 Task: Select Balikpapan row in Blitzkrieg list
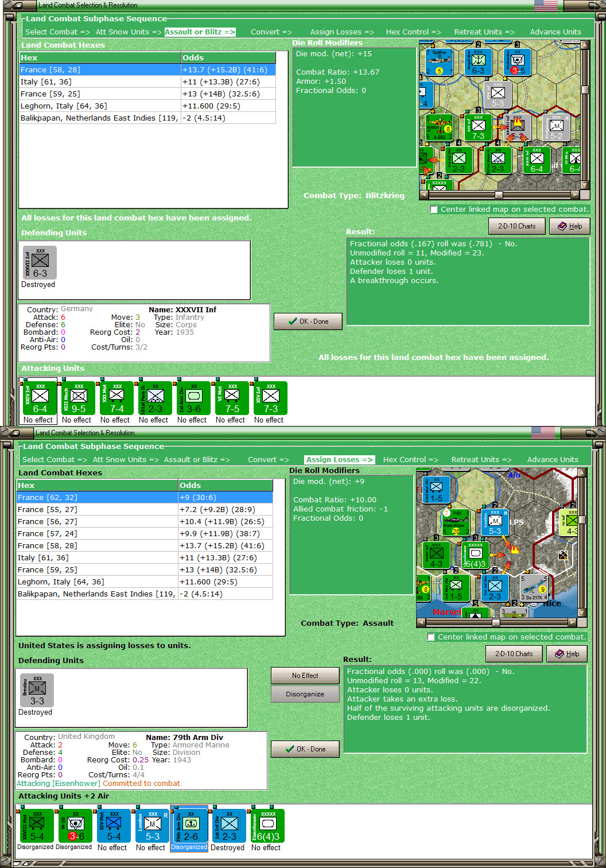point(147,118)
